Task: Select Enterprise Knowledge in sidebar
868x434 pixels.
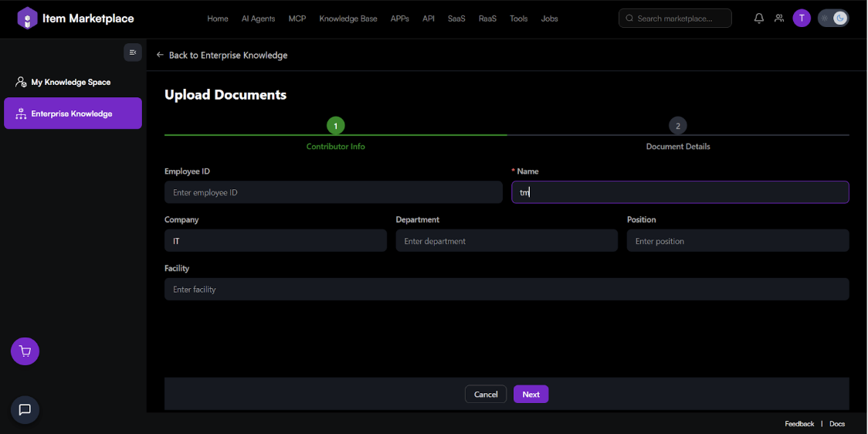Action: point(73,114)
